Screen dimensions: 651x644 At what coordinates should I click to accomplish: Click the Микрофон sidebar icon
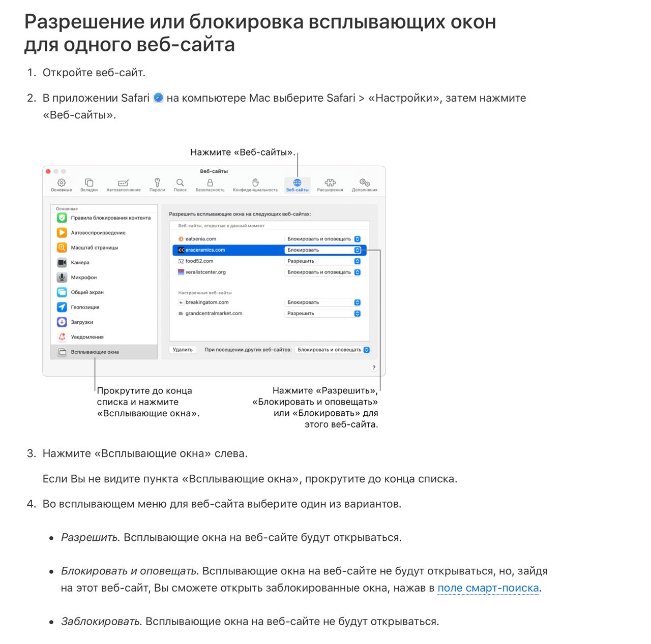pyautogui.click(x=62, y=278)
